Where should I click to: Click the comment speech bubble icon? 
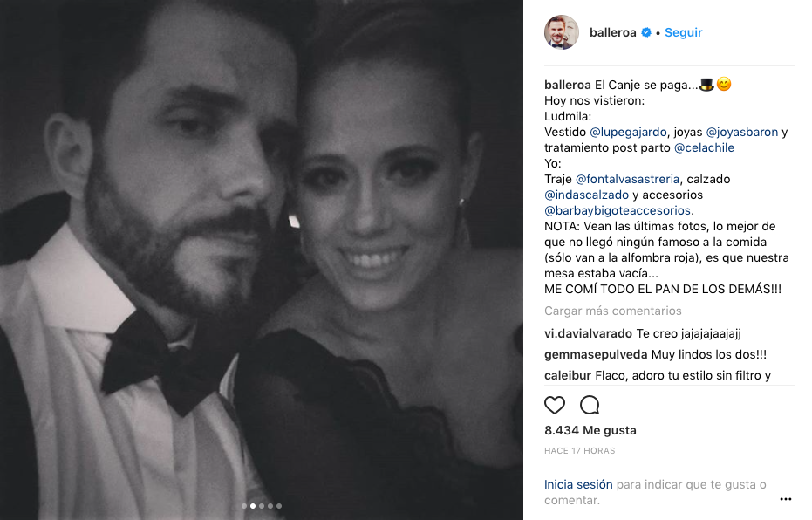(590, 405)
